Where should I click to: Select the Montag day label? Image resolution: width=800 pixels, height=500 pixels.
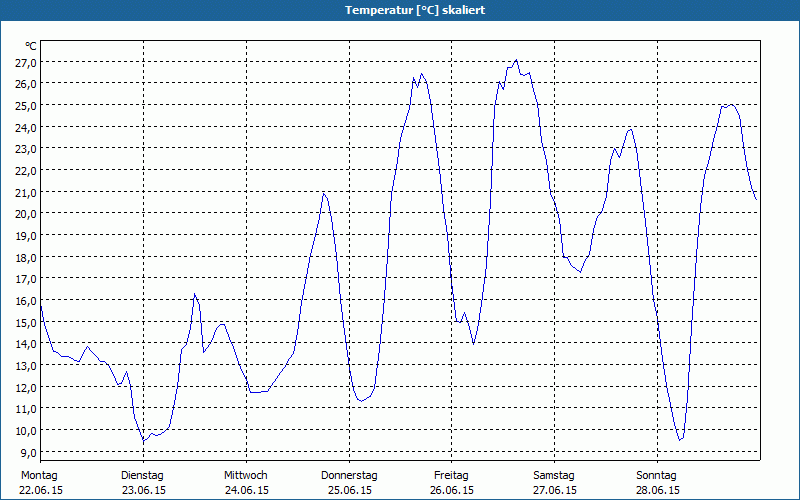[40, 475]
